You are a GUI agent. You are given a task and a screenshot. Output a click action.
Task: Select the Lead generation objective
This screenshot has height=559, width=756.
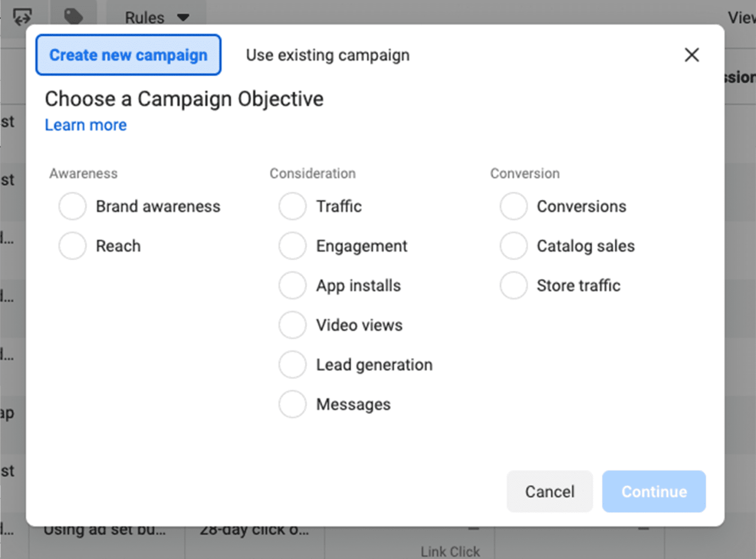[x=292, y=364]
